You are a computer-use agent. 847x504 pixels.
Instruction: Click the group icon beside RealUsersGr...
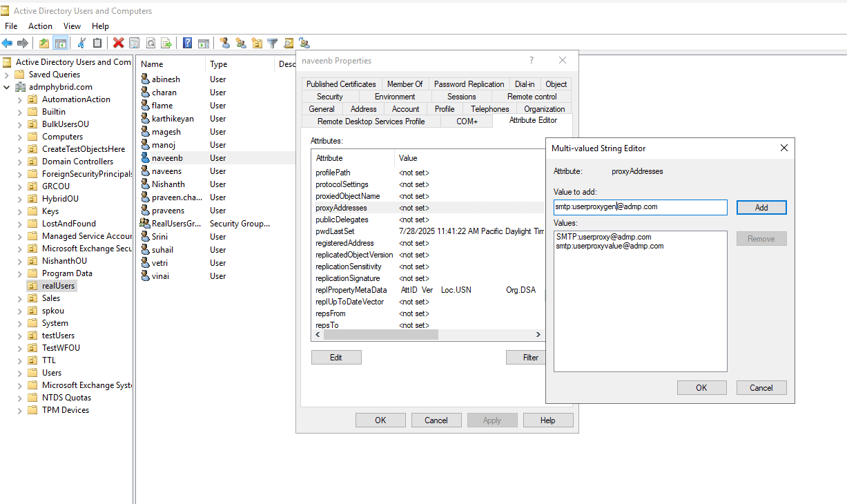coord(145,224)
